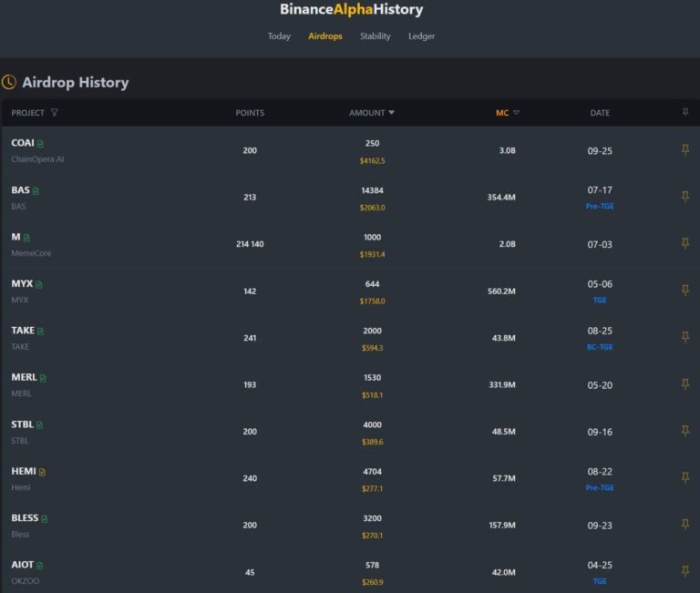Pin the MERL airdrop row
The height and width of the screenshot is (593, 700).
pos(685,384)
